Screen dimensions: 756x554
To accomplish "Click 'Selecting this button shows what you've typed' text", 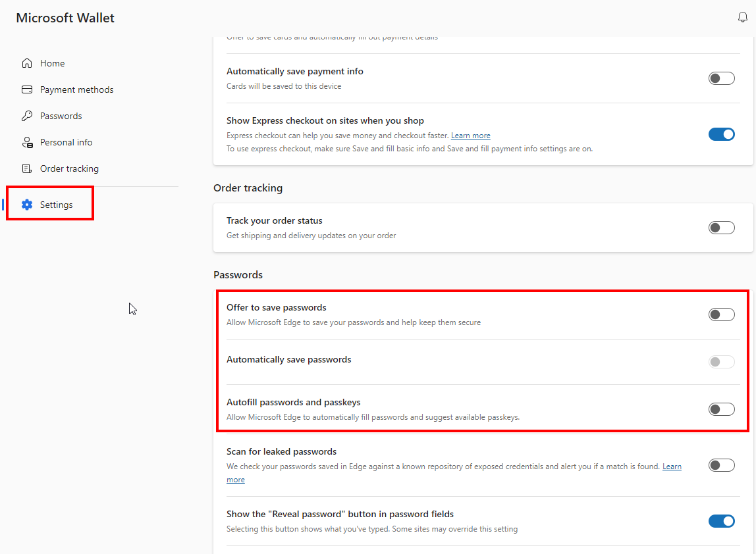I will click(x=372, y=529).
